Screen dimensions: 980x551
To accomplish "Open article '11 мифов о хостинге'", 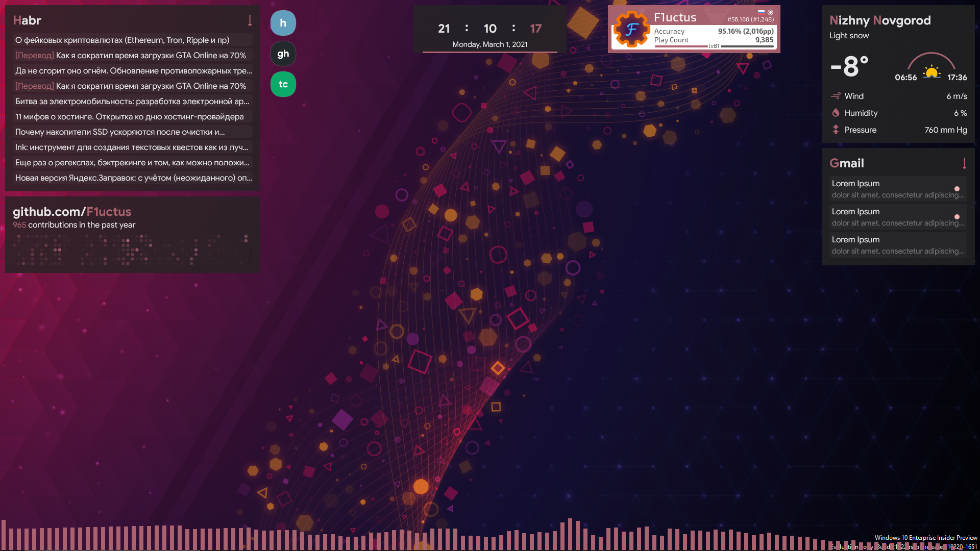I will coord(129,117).
